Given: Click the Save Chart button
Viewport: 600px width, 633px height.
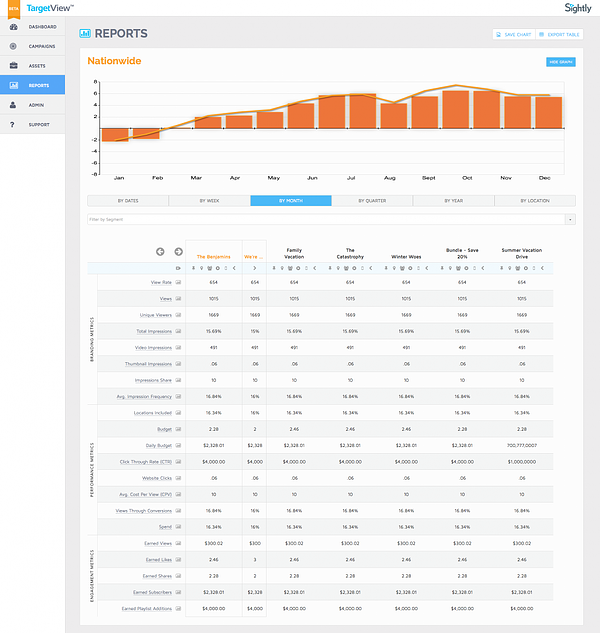Looking at the screenshot, I should [512, 34].
